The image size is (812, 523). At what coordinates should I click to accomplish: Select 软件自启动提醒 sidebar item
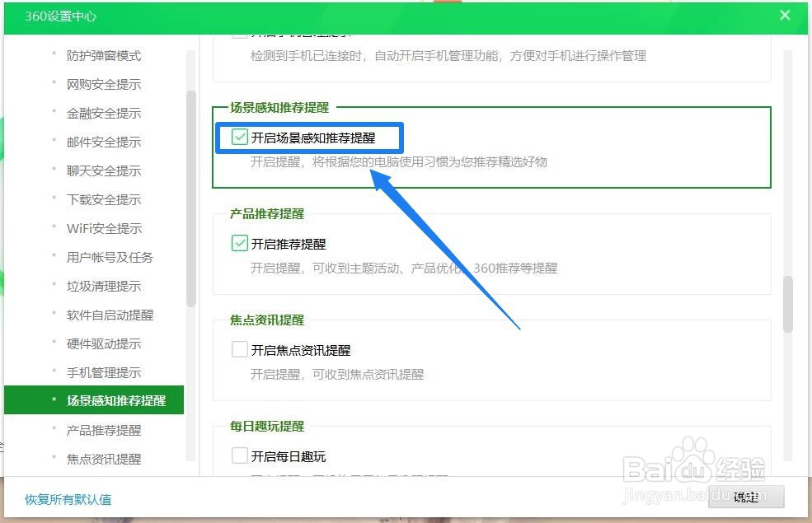pyautogui.click(x=110, y=315)
